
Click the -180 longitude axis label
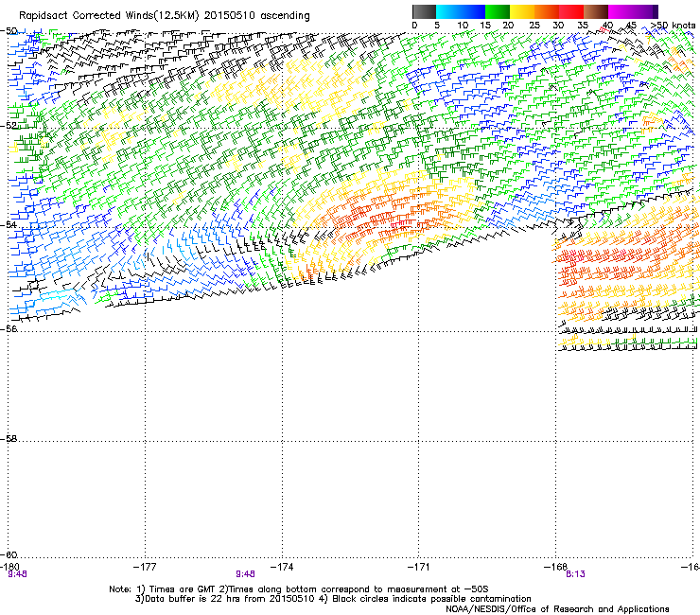coord(9,567)
